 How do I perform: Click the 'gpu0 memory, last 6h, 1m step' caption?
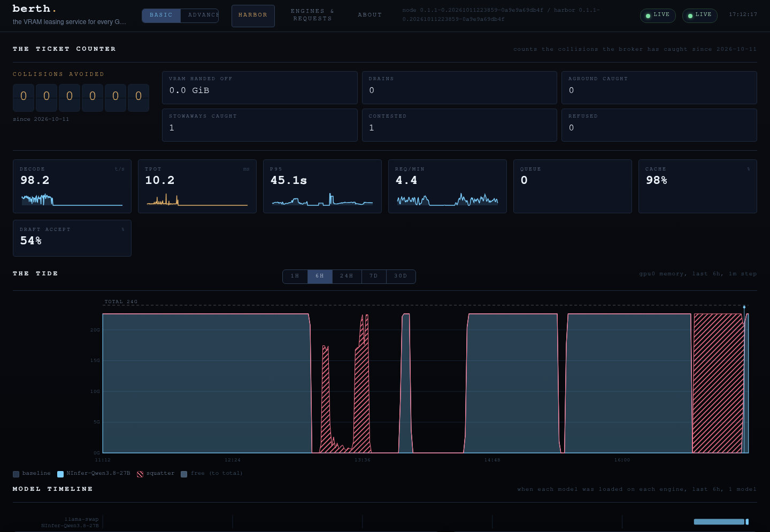(x=698, y=274)
